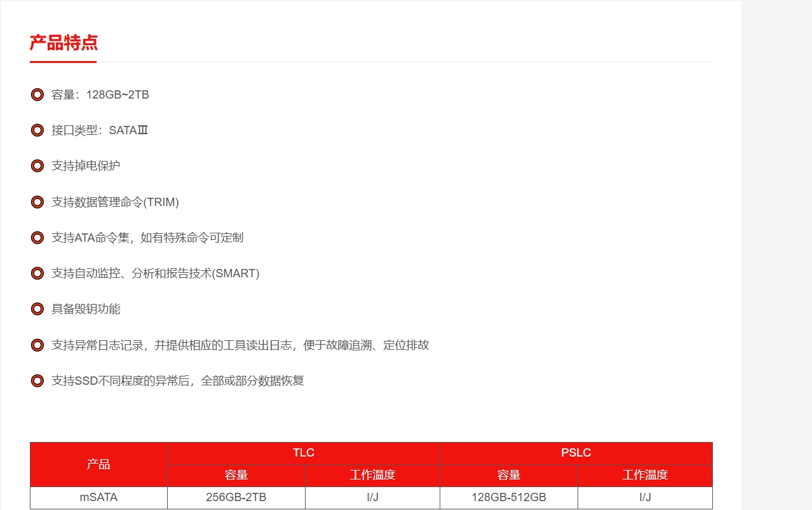Click the bullet icon beside 支持ATA命令集
The width and height of the screenshot is (812, 510).
(x=37, y=238)
